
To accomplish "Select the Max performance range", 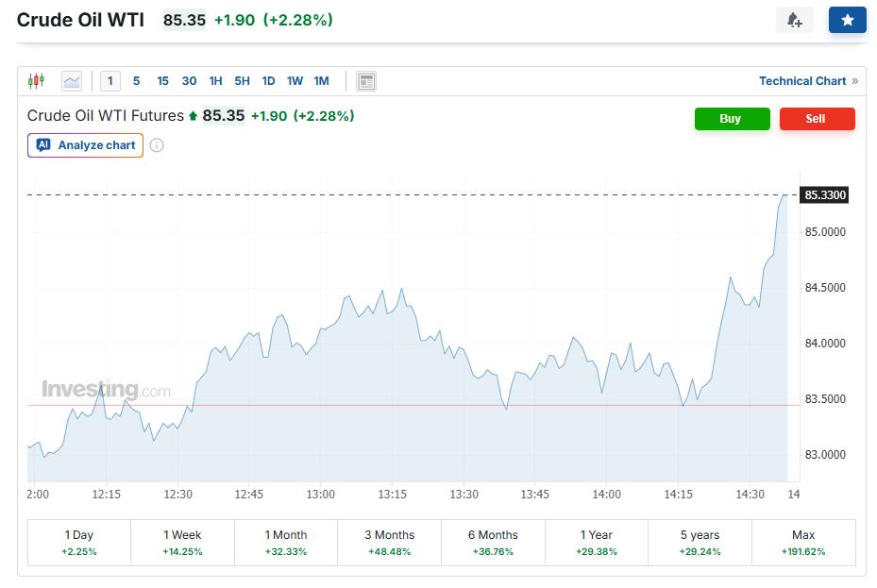I will coord(803,542).
